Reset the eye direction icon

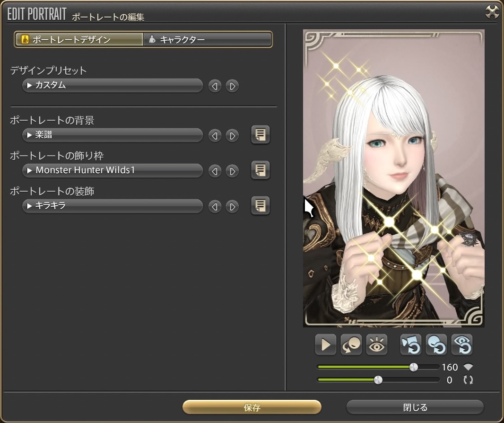(461, 345)
